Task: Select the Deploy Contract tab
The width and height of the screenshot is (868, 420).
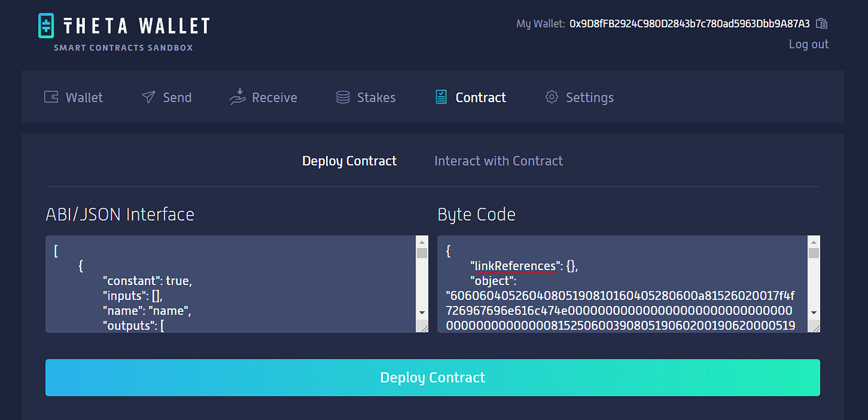Action: [349, 161]
